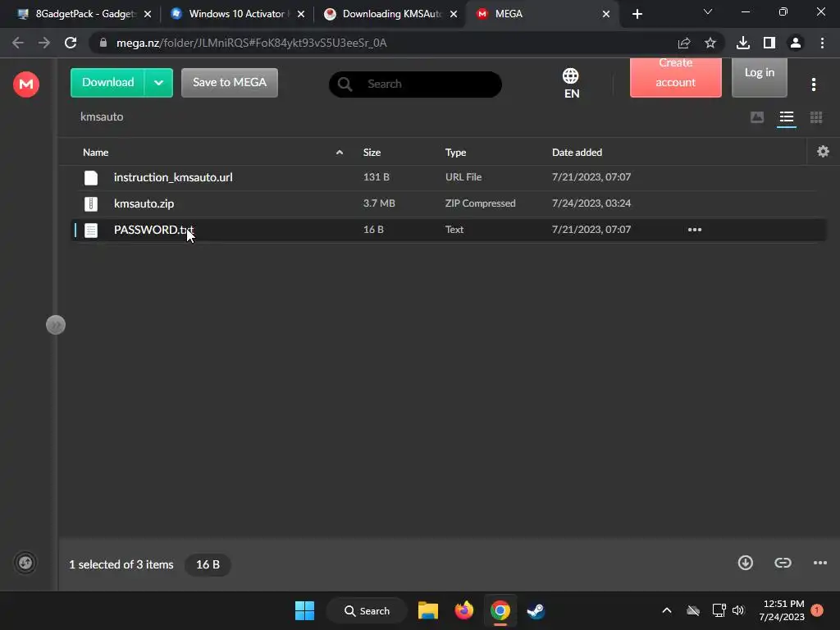Open the clock and date panel
Viewport: 840px width, 630px height.
coord(782,610)
